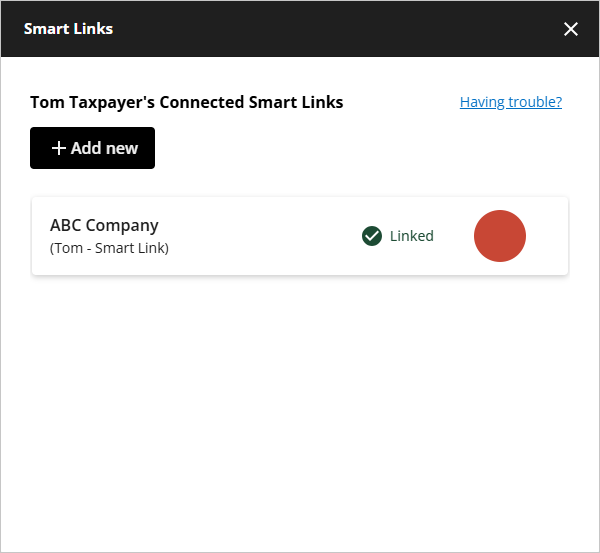Screen dimensions: 600x553
Task: Click the Linked status text
Action: 411,236
